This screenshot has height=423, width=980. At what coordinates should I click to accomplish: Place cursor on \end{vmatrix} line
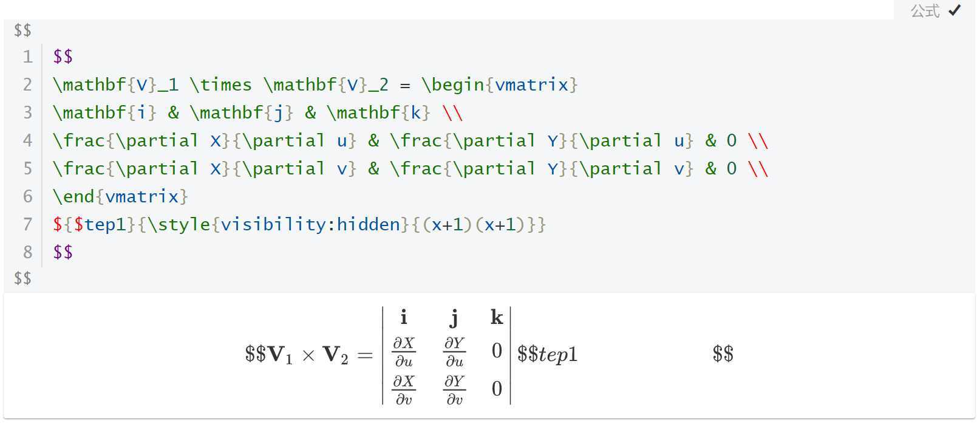point(121,196)
